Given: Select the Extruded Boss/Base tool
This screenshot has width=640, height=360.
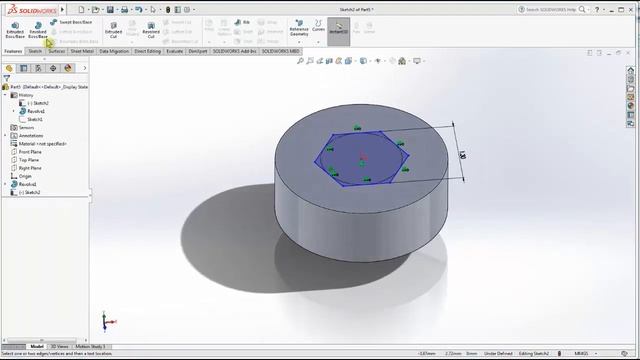Looking at the screenshot, I should [15, 30].
